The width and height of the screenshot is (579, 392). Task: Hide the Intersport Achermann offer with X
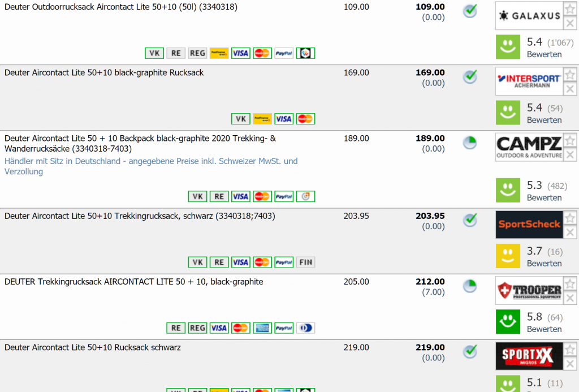pos(570,89)
